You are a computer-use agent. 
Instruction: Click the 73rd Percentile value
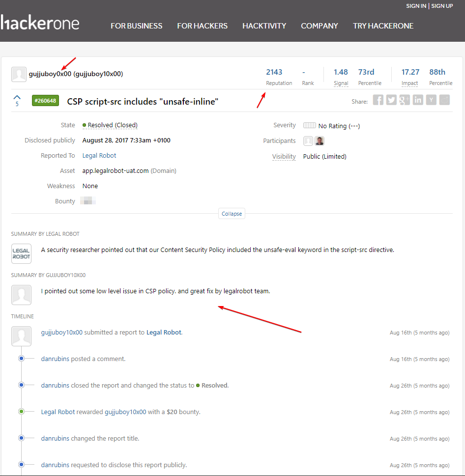click(x=366, y=72)
